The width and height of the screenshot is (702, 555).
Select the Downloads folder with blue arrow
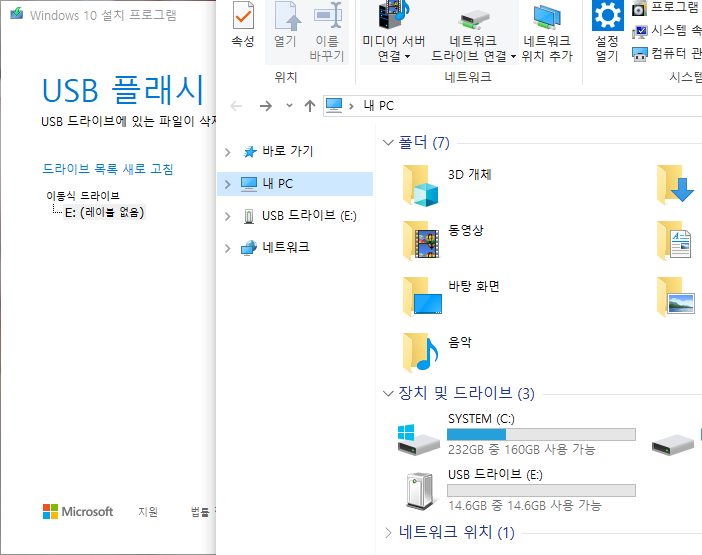point(675,185)
